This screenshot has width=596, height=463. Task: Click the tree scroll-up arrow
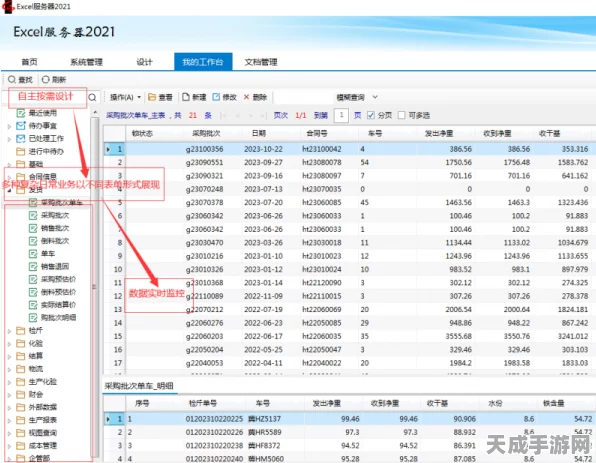click(95, 112)
